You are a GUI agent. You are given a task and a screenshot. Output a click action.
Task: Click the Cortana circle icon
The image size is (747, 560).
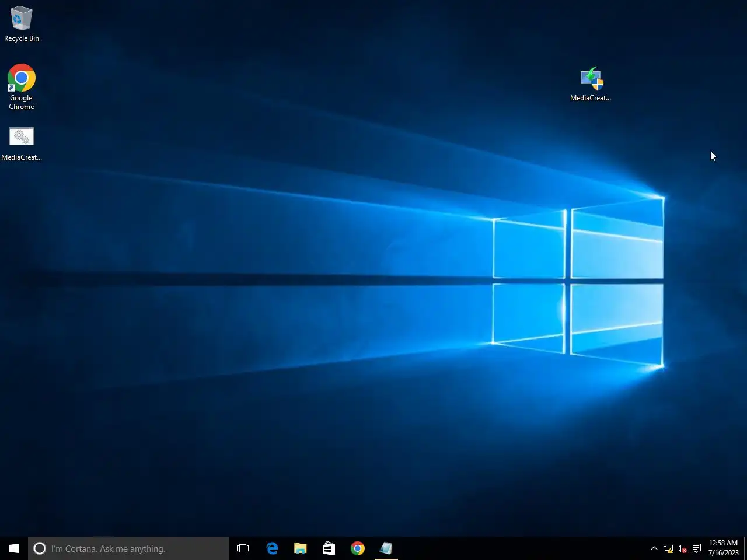40,548
